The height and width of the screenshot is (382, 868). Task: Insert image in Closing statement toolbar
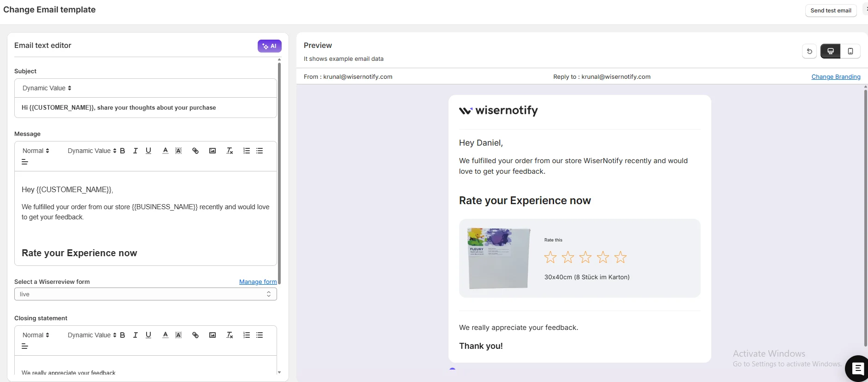point(213,335)
